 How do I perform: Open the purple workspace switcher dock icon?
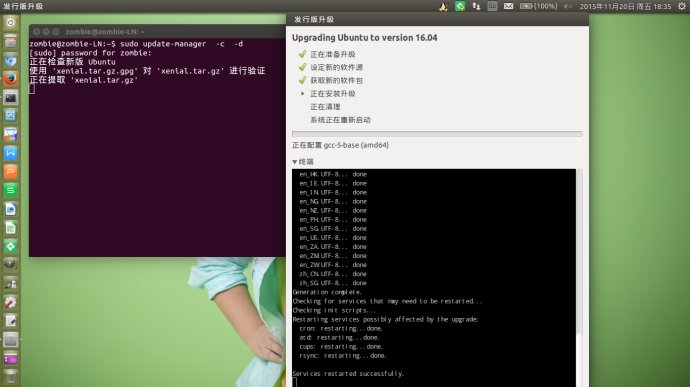[x=11, y=358]
